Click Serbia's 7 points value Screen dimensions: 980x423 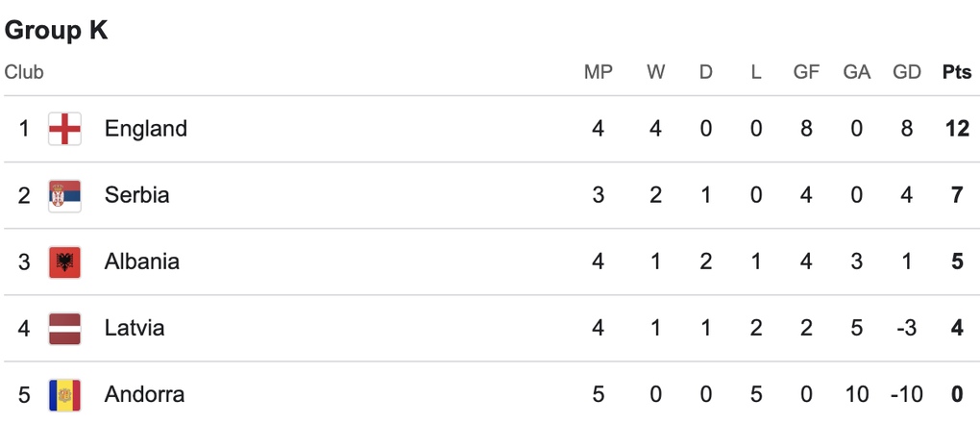(957, 195)
